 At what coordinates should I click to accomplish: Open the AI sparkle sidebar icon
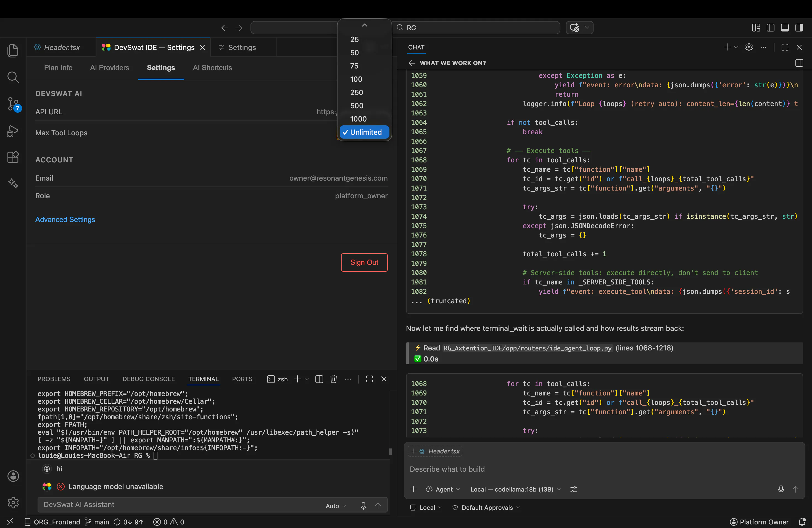13,184
